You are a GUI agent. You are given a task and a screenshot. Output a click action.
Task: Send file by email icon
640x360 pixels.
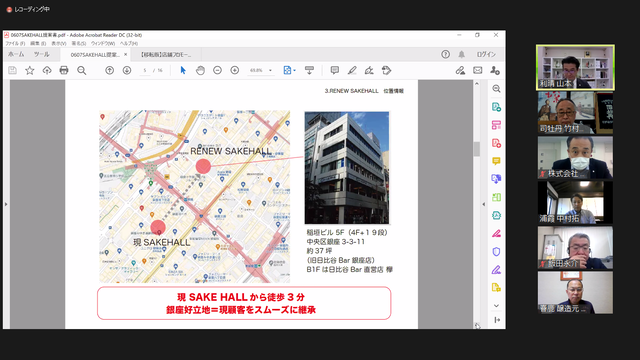tap(478, 71)
